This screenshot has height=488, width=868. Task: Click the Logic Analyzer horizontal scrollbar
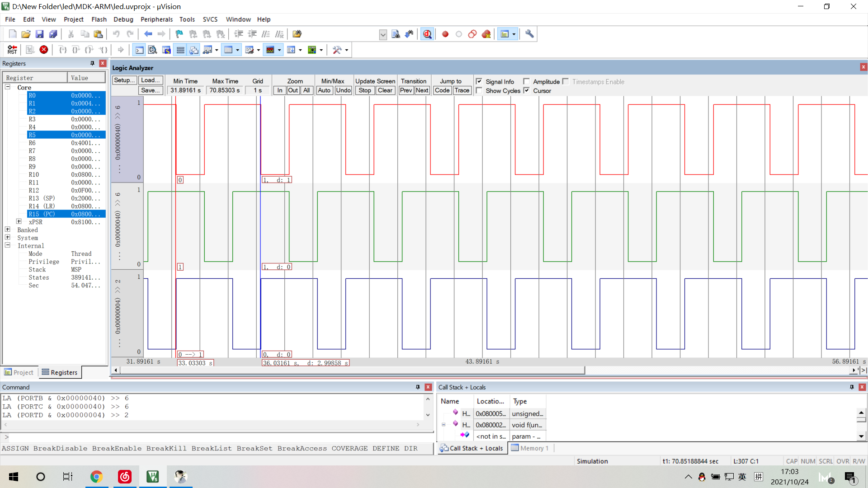[348, 371]
